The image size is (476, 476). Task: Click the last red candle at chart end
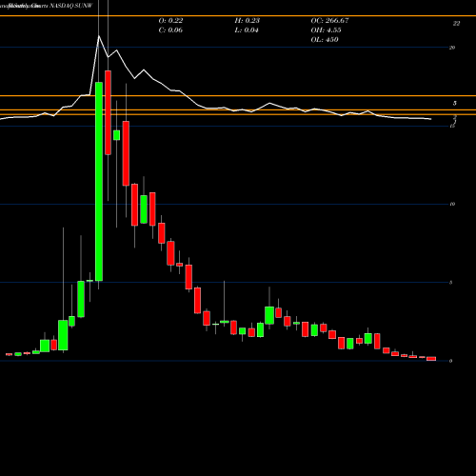click(431, 359)
